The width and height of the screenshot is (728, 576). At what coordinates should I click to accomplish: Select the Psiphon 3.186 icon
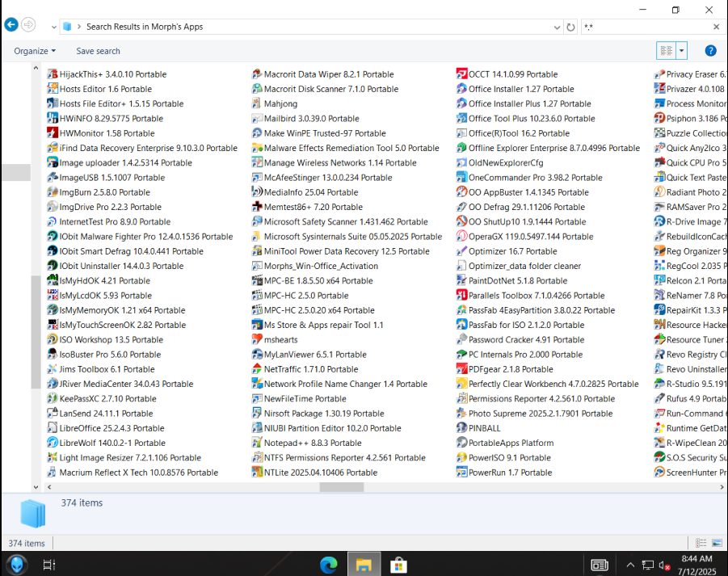[x=659, y=119]
